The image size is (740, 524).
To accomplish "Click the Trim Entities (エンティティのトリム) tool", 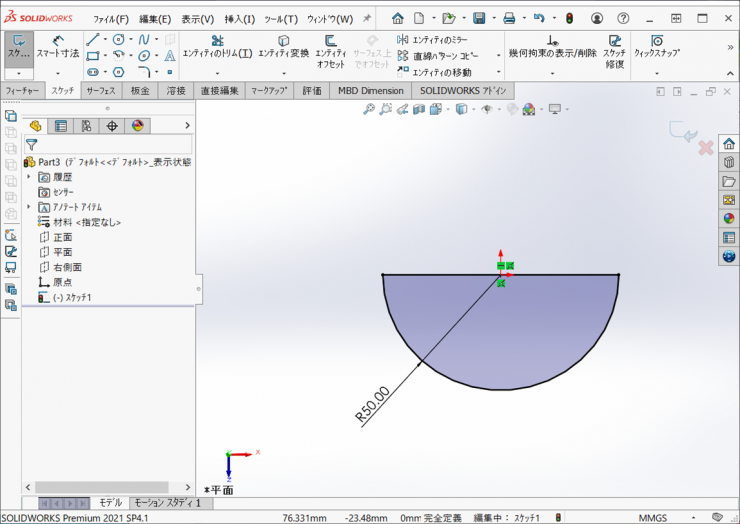I will coord(217,46).
